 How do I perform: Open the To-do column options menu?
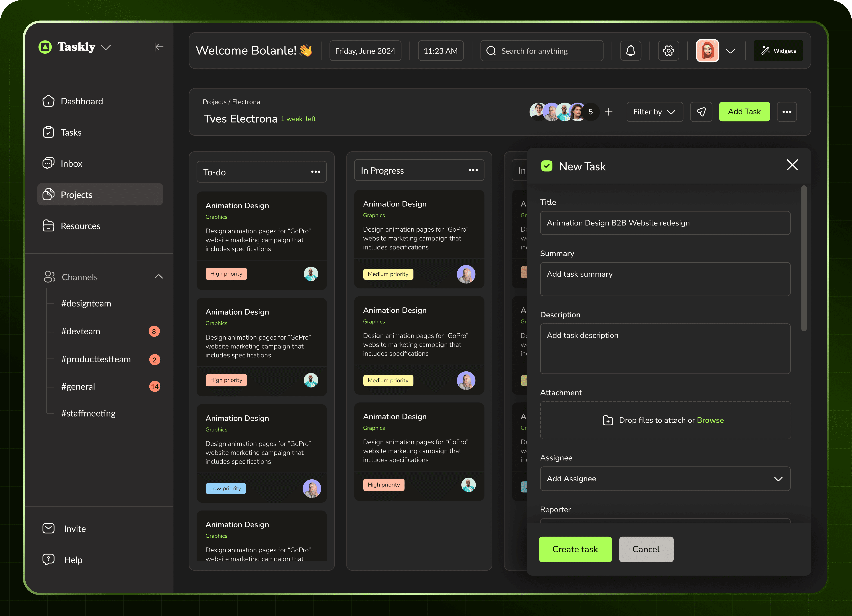316,172
